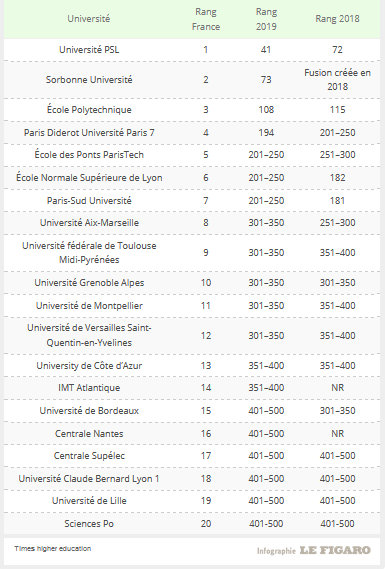Select École des Ponts ParisTech row

click(x=192, y=155)
